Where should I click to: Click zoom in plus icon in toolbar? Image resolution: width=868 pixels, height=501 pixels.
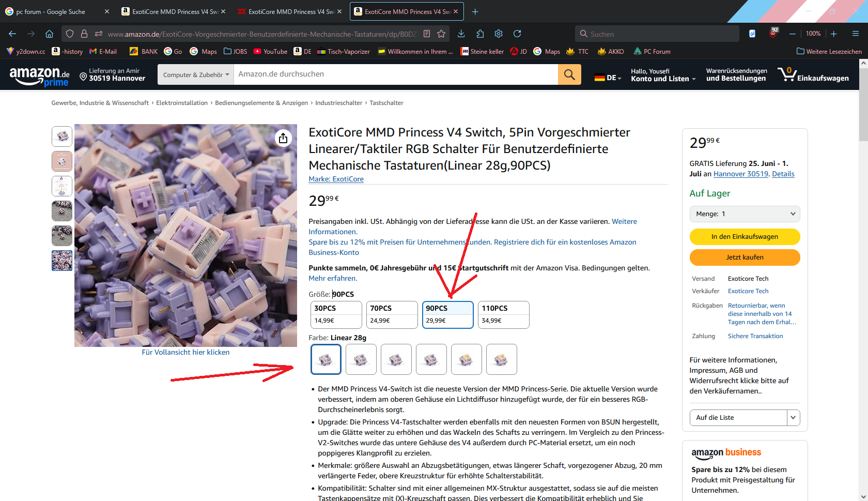pos(834,34)
